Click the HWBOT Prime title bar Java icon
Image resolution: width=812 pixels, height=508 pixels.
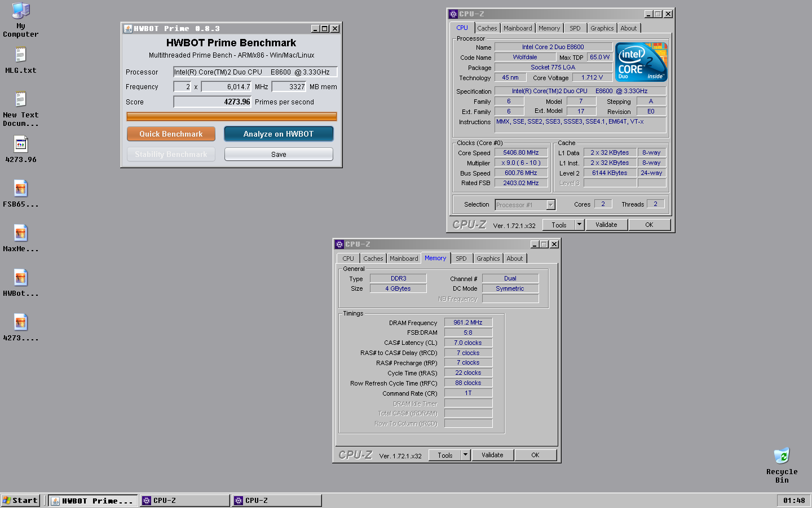pyautogui.click(x=127, y=29)
